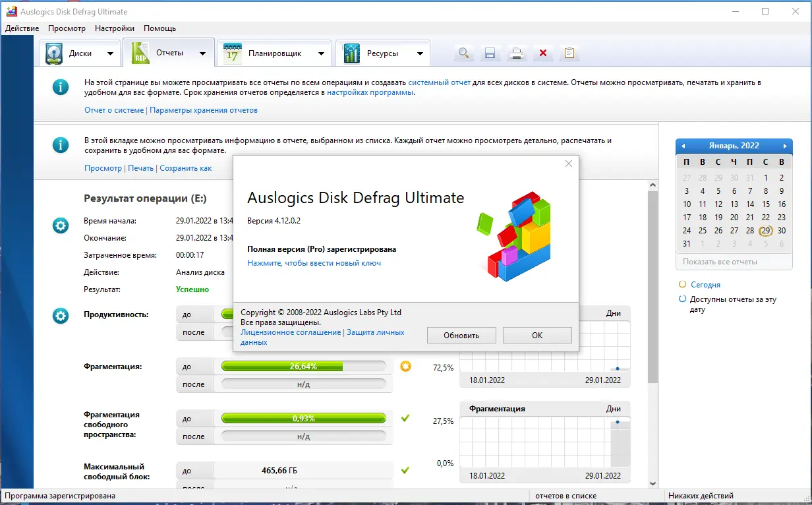Close the About dialog with X

569,164
